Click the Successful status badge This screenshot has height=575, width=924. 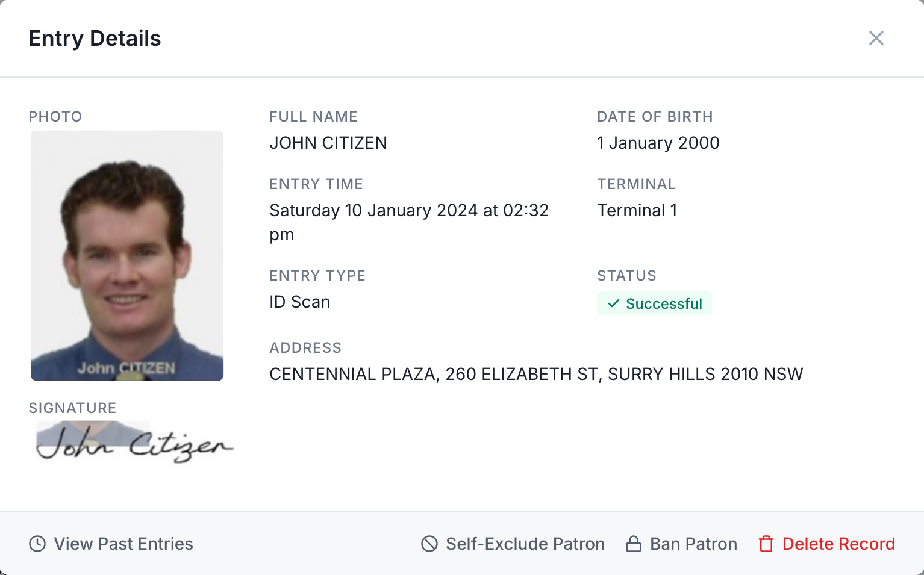[654, 303]
